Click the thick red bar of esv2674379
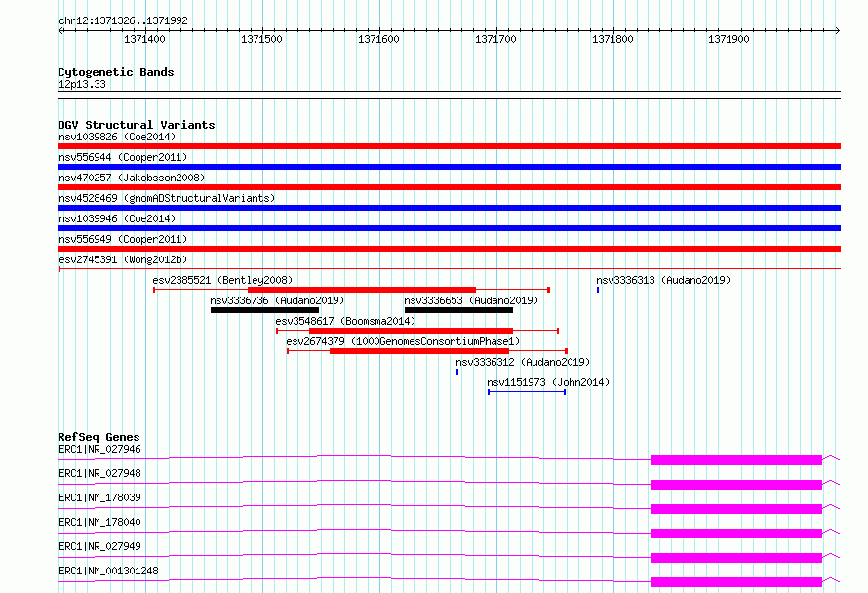The image size is (868, 593). 419,351
